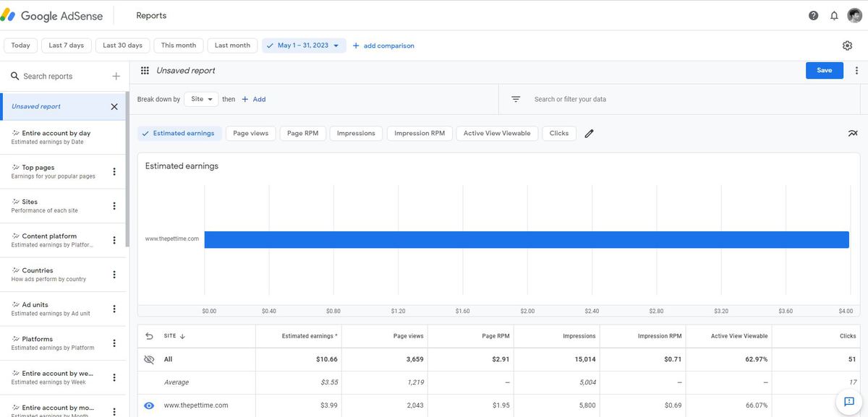Open more options for Ad units report
This screenshot has height=417, width=868.
(x=114, y=309)
